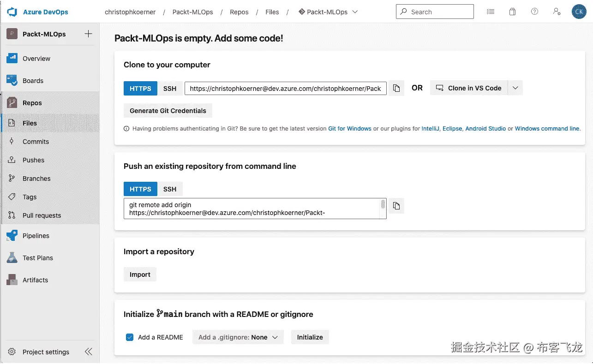The width and height of the screenshot is (593, 364).
Task: Open the CK profile avatar
Action: [x=579, y=12]
